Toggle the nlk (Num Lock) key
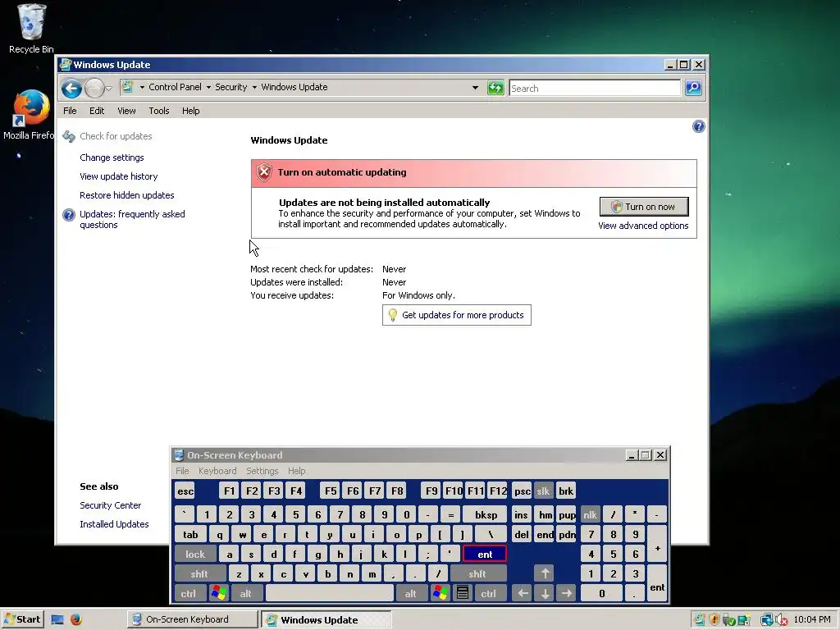840x630 pixels. (x=591, y=515)
